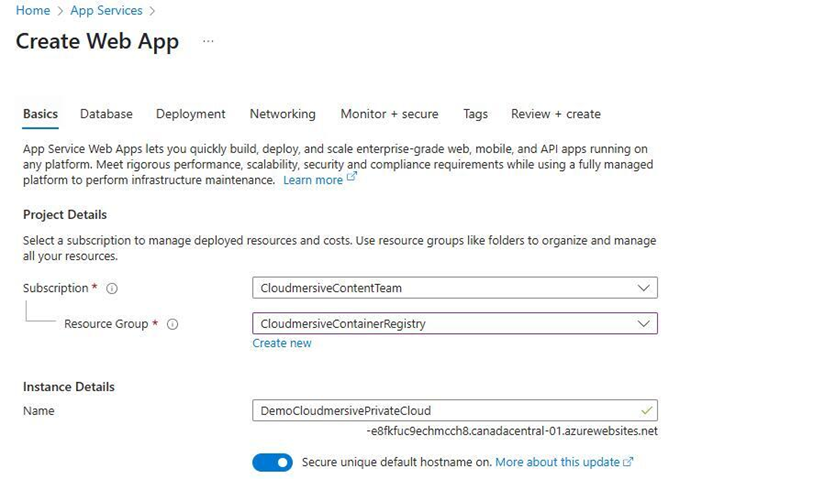Click the Project Details heading
Image resolution: width=836 pixels, height=479 pixels.
click(x=65, y=214)
